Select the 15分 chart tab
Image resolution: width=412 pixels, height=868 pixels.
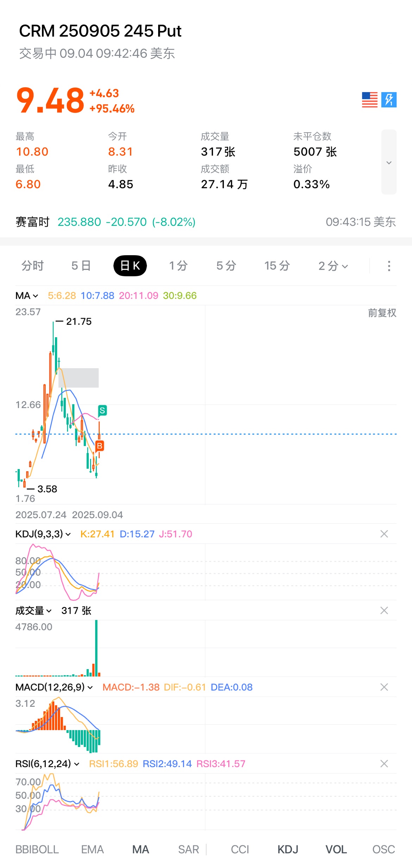point(277,266)
